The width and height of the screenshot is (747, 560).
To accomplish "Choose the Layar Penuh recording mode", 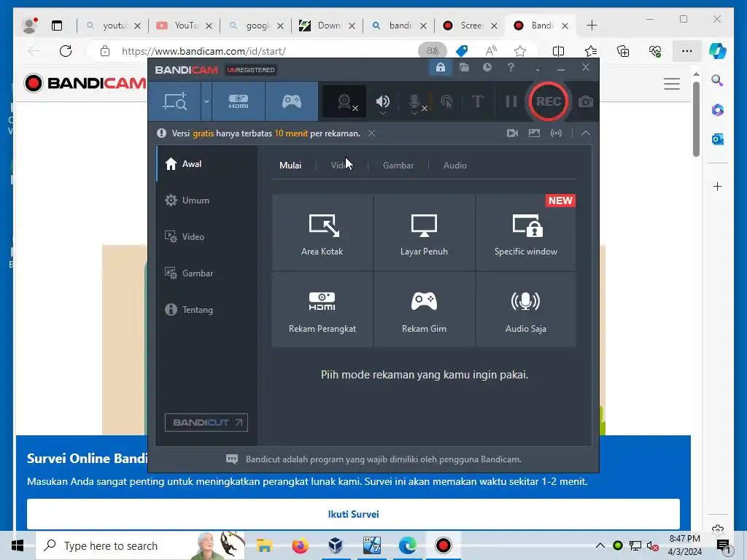I will click(x=424, y=233).
